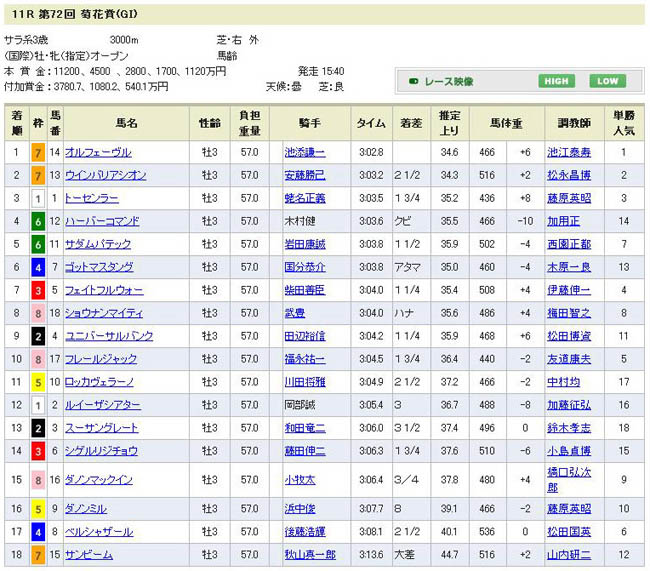This screenshot has width=650, height=571.
Task: Open horse ハーバーコマンド's details
Action: pos(102,221)
